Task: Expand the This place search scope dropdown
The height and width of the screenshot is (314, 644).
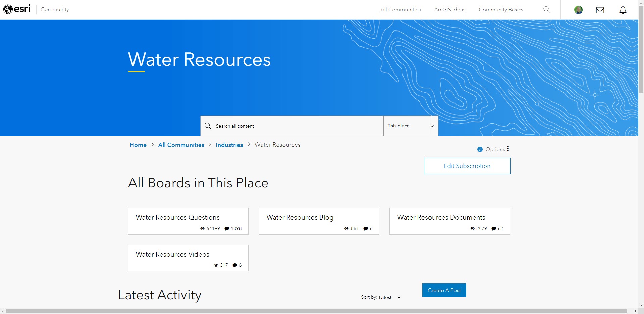Action: 432,126
